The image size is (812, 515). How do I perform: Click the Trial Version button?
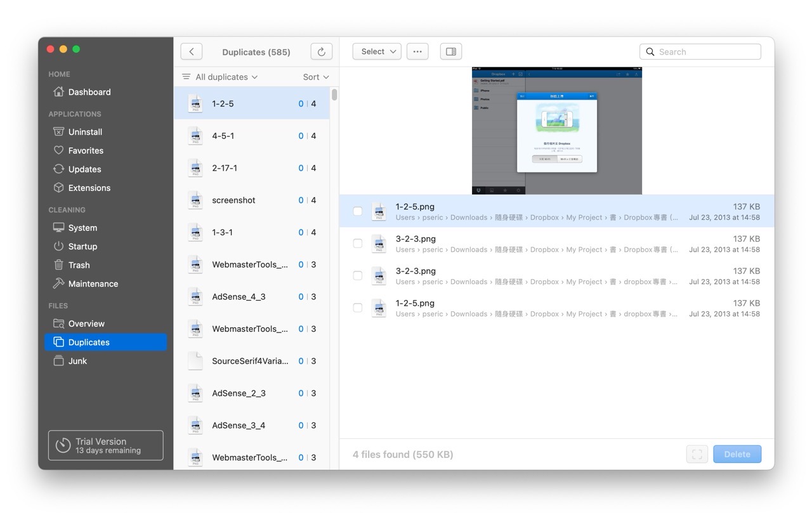pos(105,445)
